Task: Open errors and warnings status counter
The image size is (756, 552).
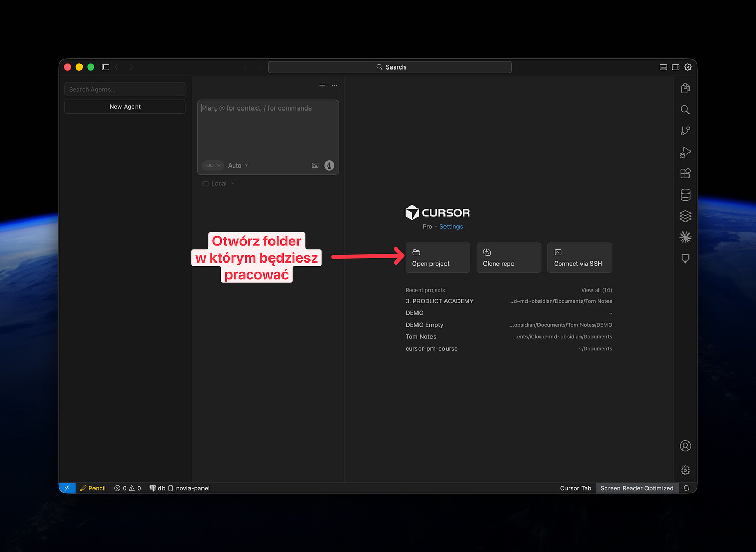Action: click(128, 488)
